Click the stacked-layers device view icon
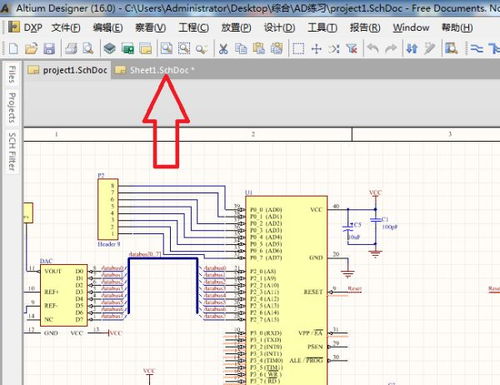Screen dimensions: 500x385 tap(110, 49)
